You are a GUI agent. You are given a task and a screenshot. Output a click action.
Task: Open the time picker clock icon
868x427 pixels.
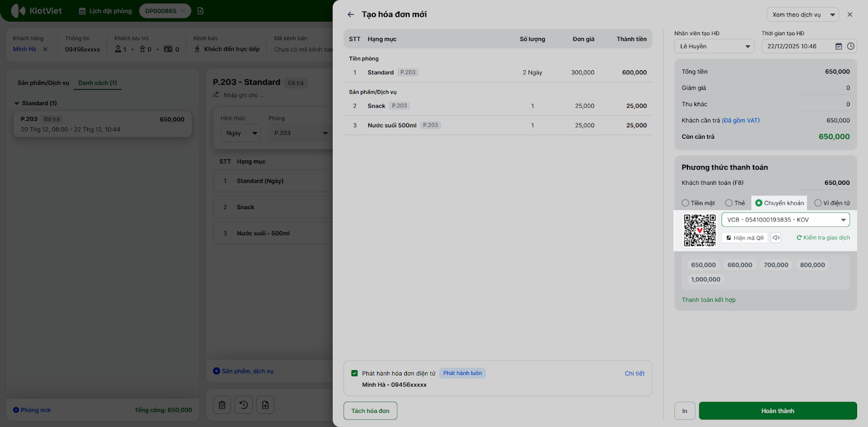(x=851, y=47)
